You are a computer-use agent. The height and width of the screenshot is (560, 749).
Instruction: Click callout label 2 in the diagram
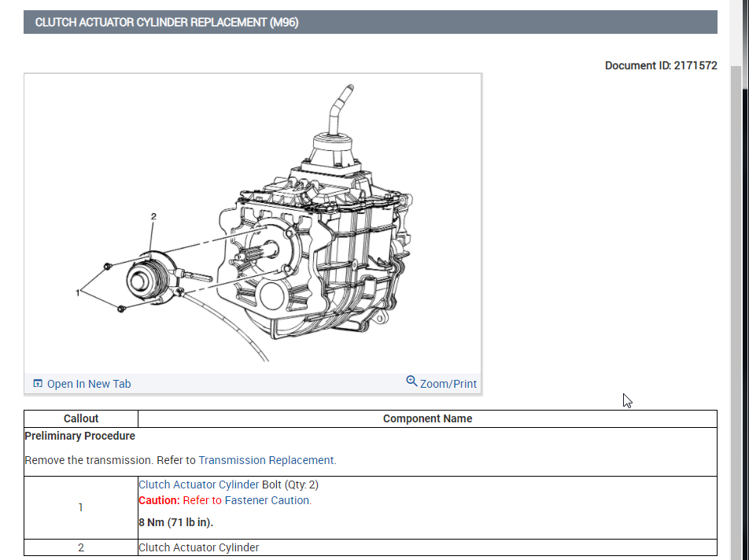click(153, 216)
